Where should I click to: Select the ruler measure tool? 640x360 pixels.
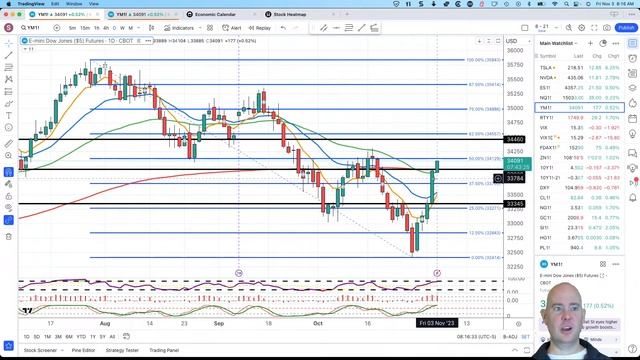point(9,143)
